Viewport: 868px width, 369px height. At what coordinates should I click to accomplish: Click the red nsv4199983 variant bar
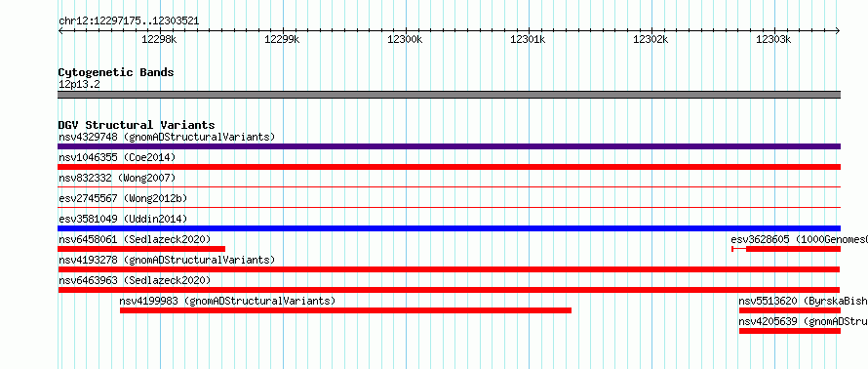[345, 310]
